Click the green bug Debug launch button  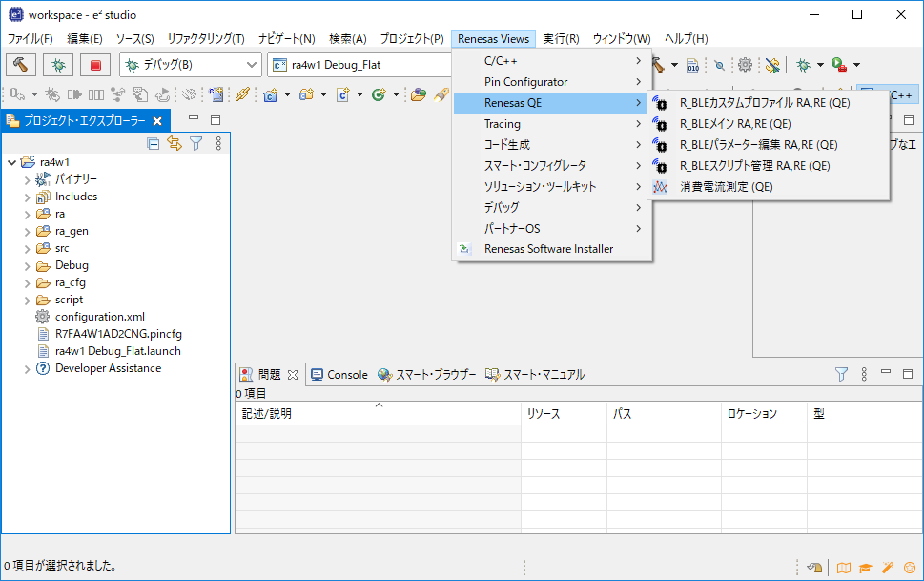(x=58, y=65)
